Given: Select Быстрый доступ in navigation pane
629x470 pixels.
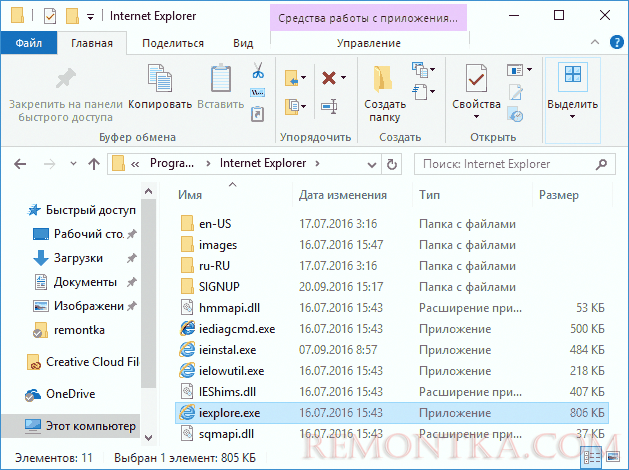Looking at the screenshot, I should click(82, 210).
